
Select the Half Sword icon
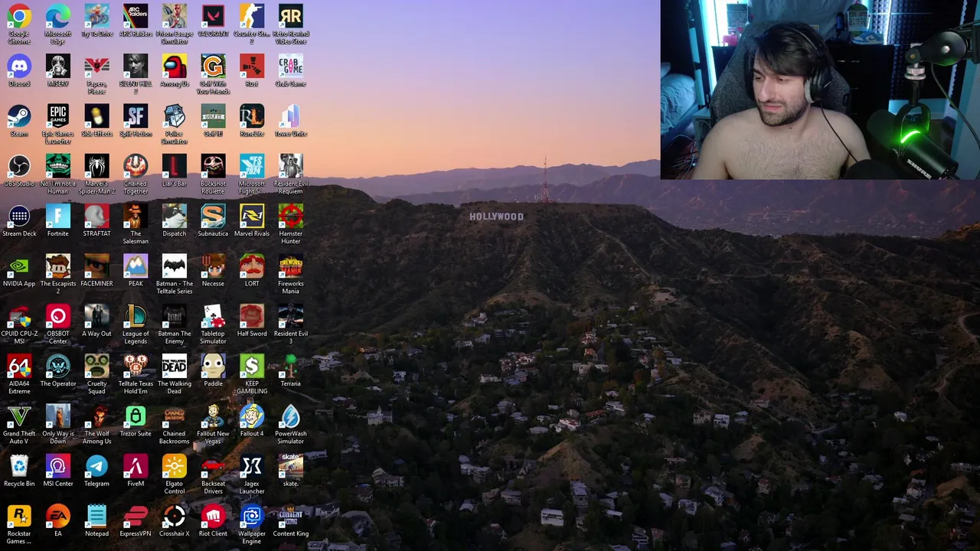(252, 320)
